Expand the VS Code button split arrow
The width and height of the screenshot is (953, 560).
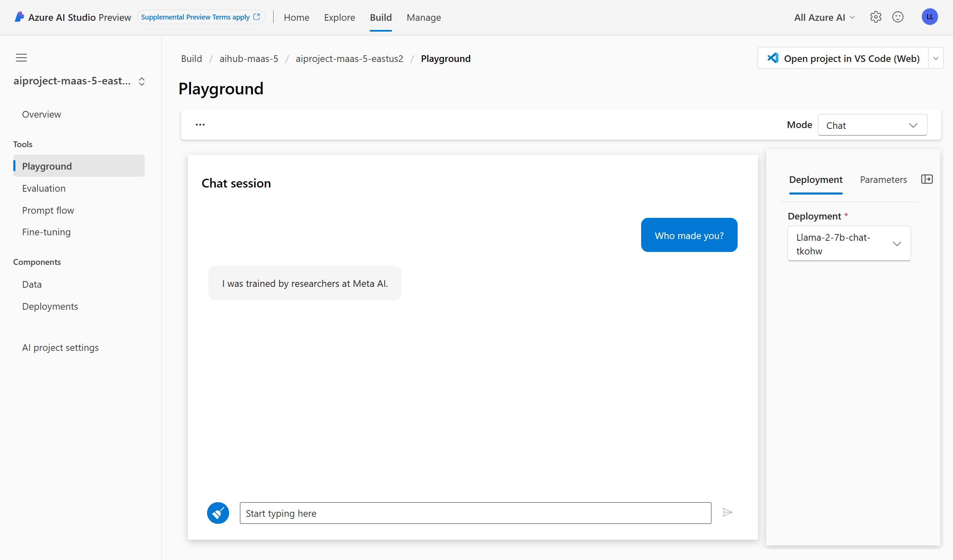pyautogui.click(x=936, y=58)
